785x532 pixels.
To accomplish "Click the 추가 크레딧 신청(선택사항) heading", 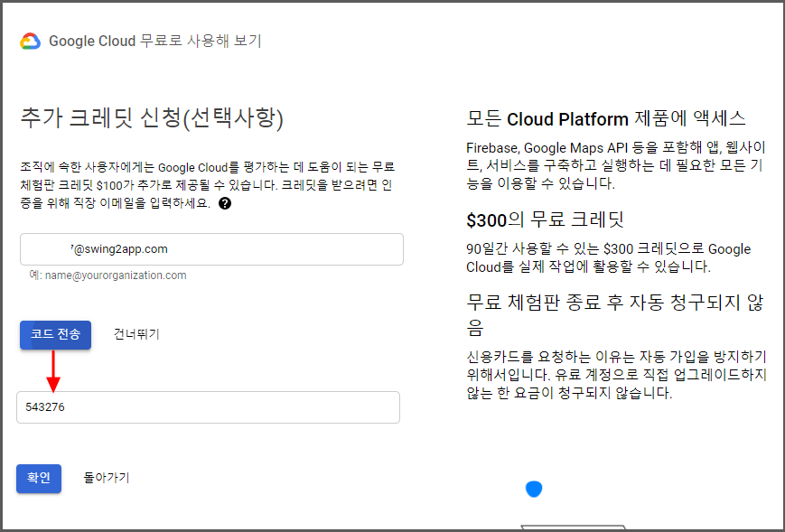I will click(152, 118).
